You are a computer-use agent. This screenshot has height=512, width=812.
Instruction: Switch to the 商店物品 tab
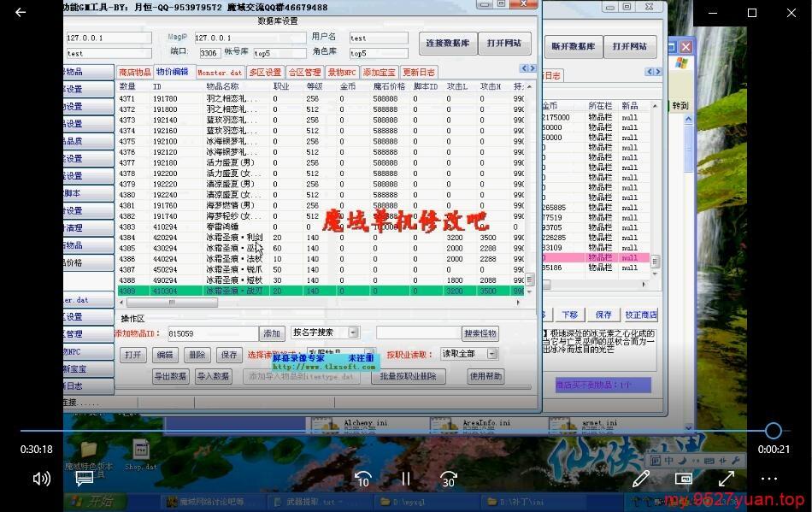click(134, 73)
